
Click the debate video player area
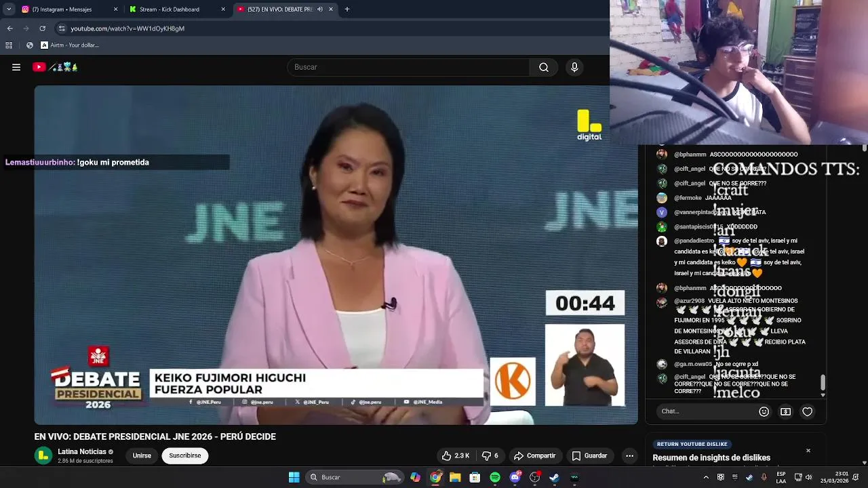click(x=336, y=254)
